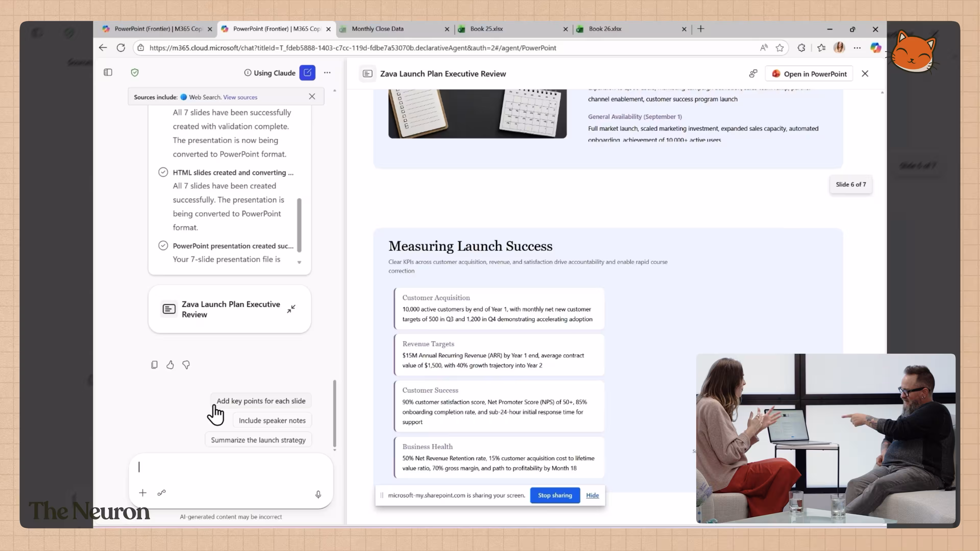Start voice input with the microphone icon

318,494
